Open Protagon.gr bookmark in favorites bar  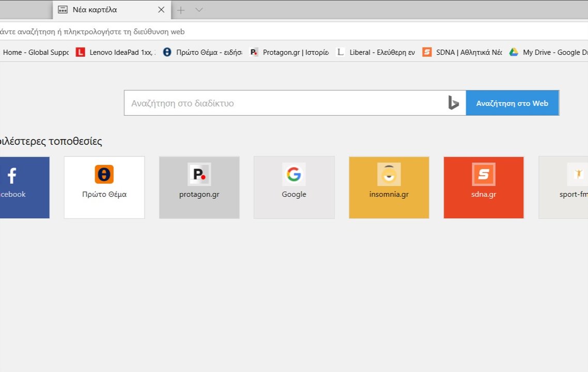pos(289,53)
